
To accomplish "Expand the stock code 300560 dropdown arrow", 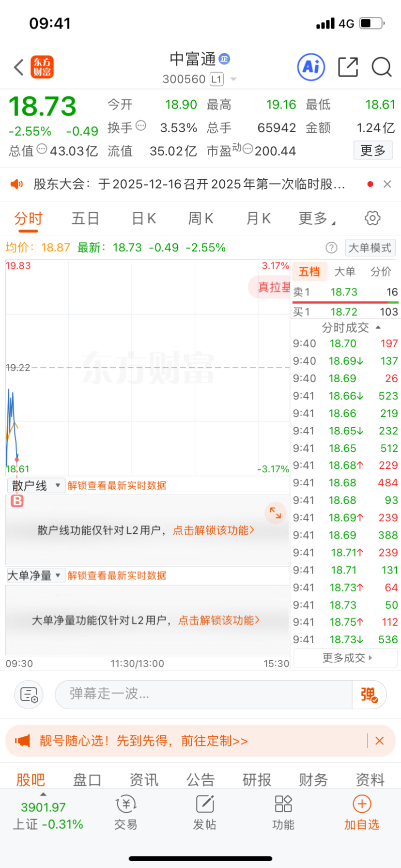I will tap(233, 79).
